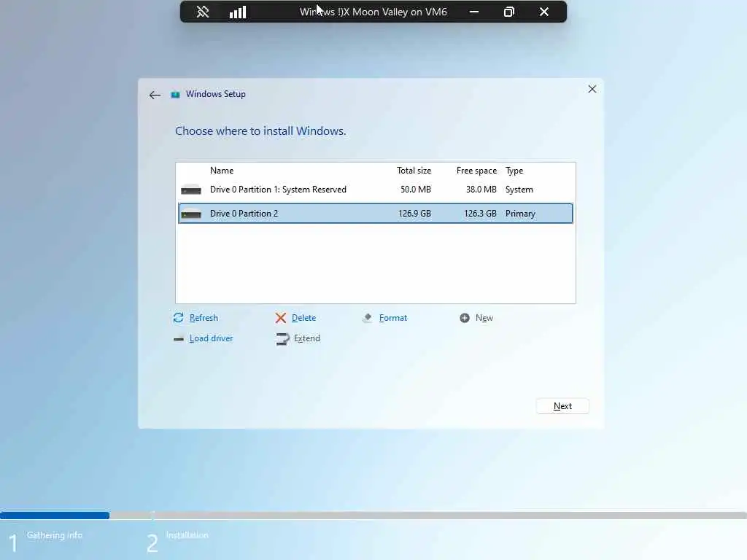
Task: Click the 126.3 GB free space cell
Action: pos(480,214)
